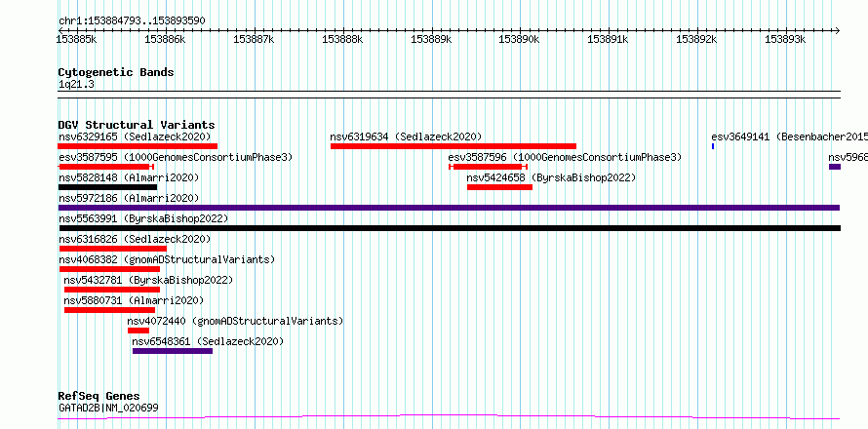Screen dimensions: 868x429
Task: Click the nsv6329165 (Sedlazeck2020) variant label
Action: [135, 136]
